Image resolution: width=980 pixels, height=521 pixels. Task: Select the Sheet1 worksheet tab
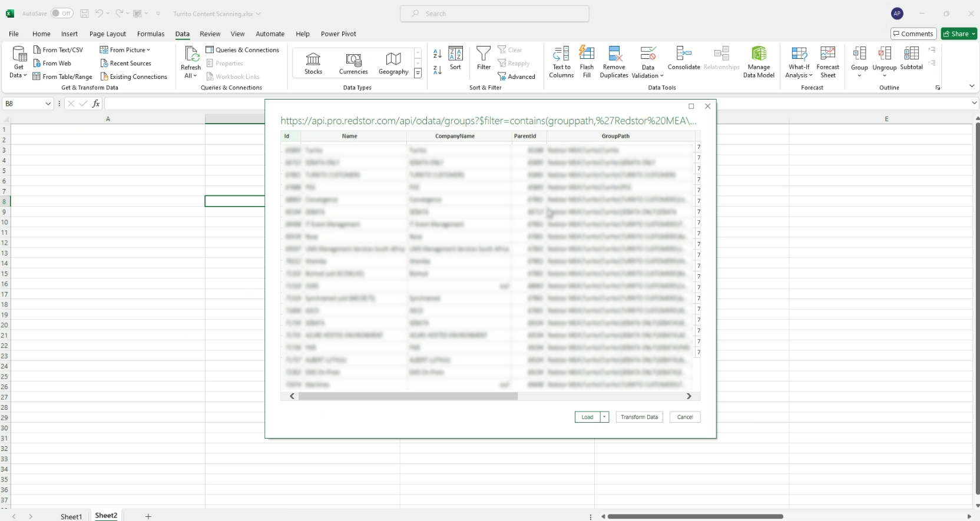coord(71,516)
